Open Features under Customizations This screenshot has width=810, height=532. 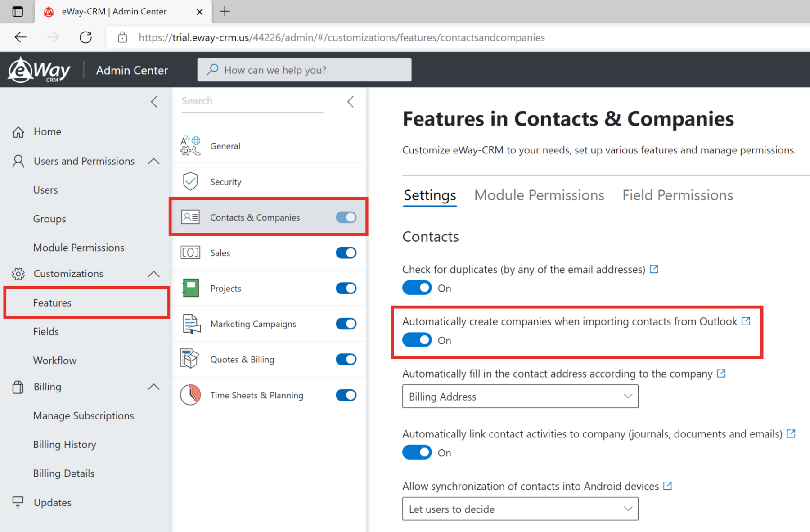52,303
